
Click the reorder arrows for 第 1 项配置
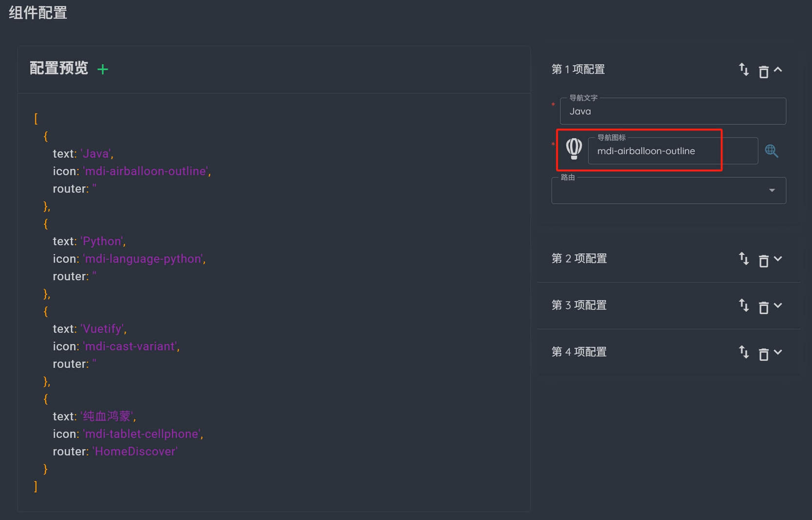[744, 70]
